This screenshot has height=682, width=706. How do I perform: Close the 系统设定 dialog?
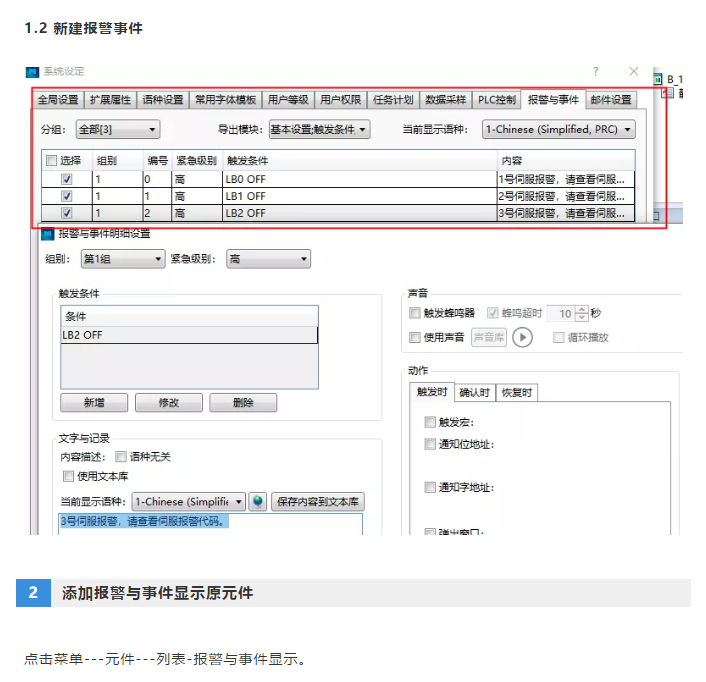634,72
